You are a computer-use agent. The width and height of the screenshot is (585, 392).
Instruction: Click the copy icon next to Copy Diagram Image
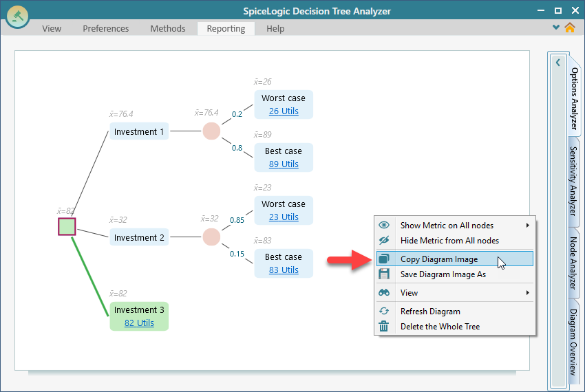click(384, 259)
